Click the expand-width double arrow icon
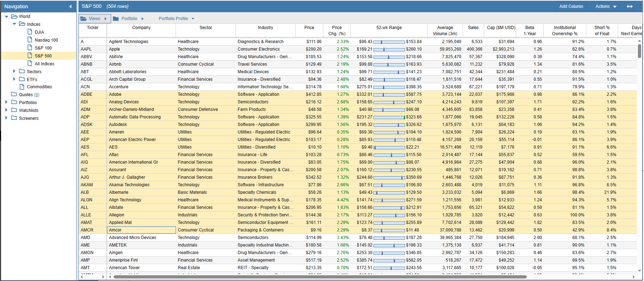Screen dimensions: 644x281 coord(630,6)
